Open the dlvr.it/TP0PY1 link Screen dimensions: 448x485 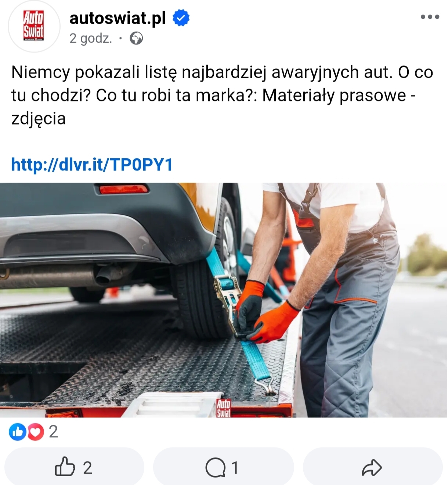pos(92,165)
